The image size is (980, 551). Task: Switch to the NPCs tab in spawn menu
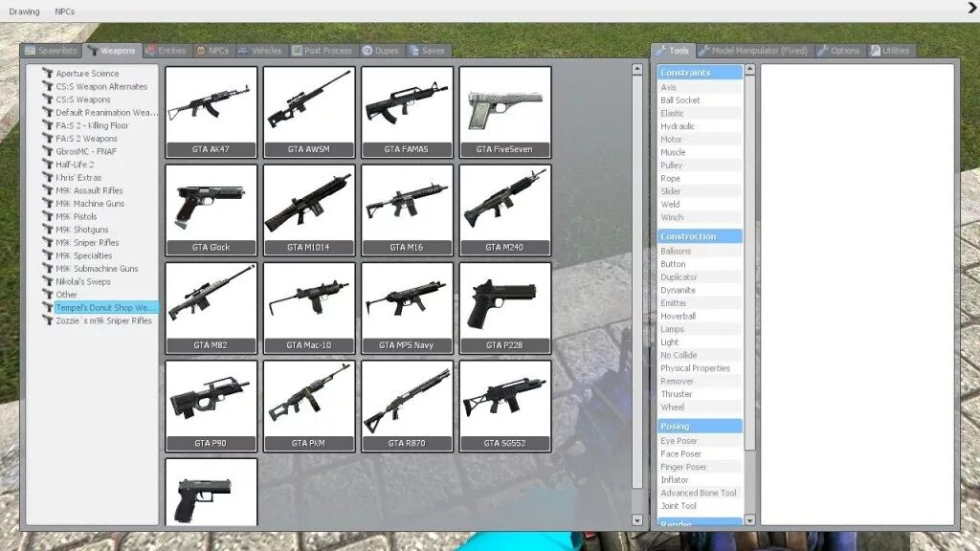pyautogui.click(x=213, y=51)
